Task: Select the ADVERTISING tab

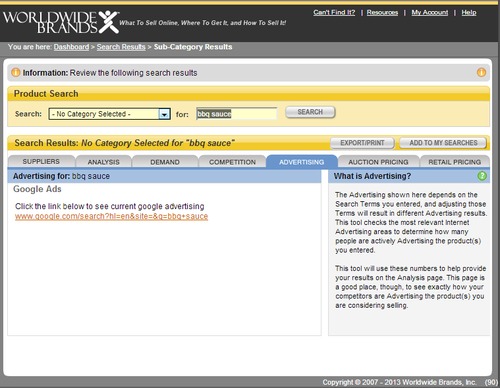Action: coord(302,162)
